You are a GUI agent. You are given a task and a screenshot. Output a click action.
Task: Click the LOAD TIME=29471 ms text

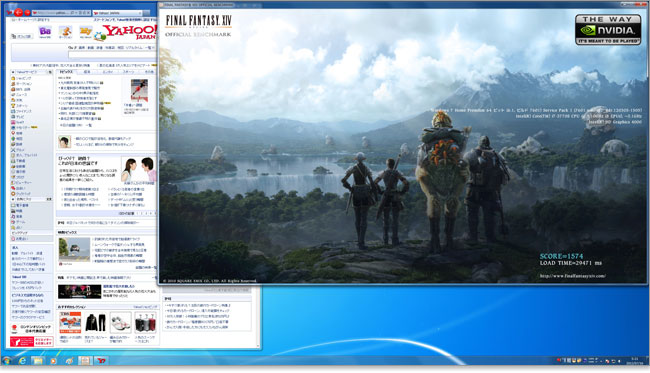click(x=570, y=263)
